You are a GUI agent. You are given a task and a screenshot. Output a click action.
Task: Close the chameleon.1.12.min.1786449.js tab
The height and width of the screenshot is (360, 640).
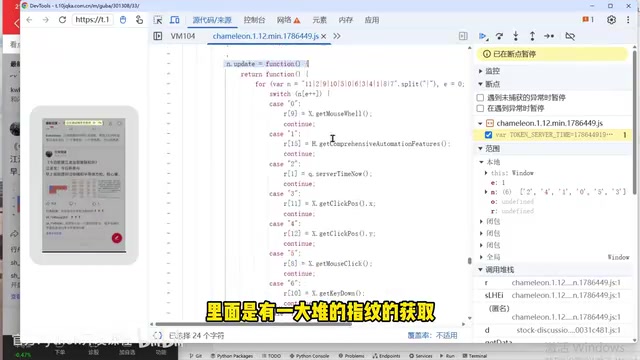click(324, 36)
